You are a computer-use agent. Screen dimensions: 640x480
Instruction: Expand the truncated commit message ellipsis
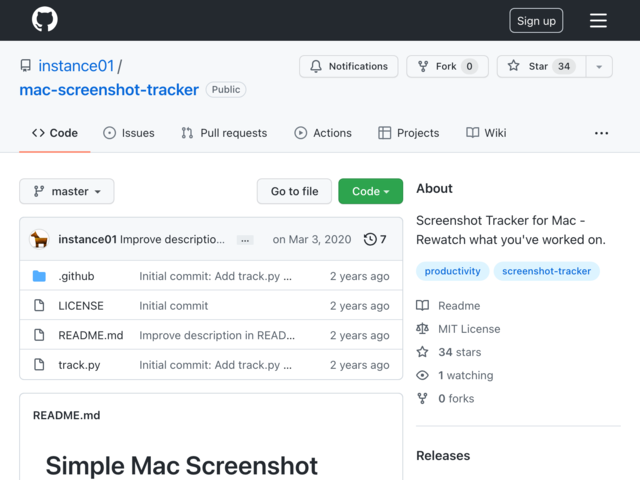coord(245,240)
